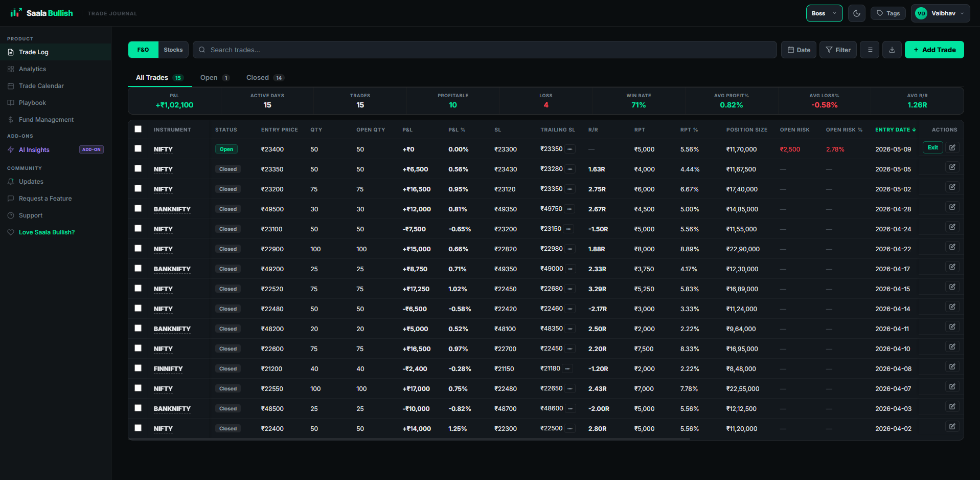The image size is (980, 480).
Task: Open the Tags button
Action: click(x=888, y=13)
